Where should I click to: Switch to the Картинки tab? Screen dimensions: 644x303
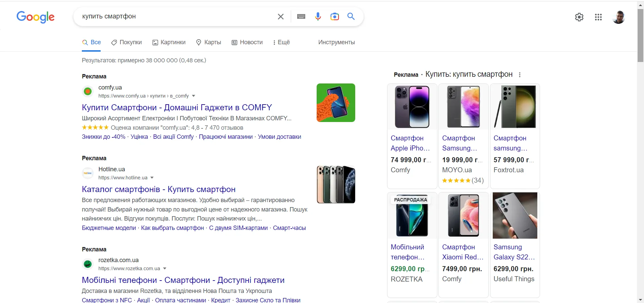click(169, 42)
